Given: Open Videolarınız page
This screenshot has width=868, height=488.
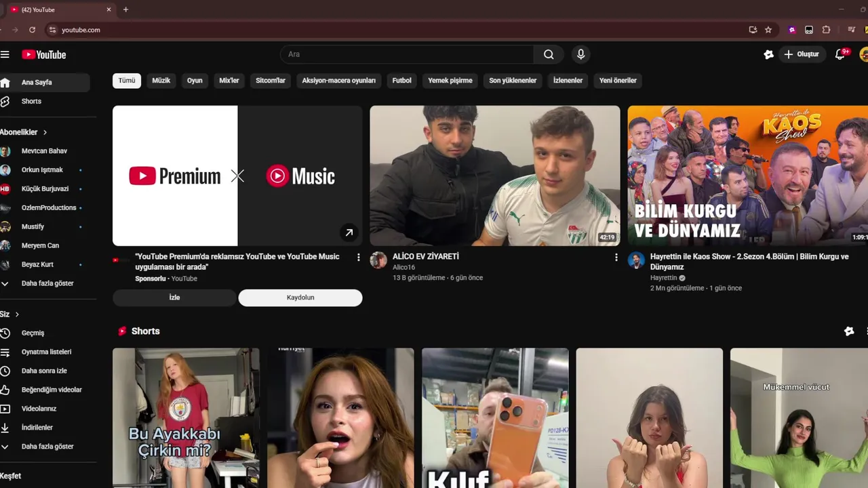Looking at the screenshot, I should point(39,409).
